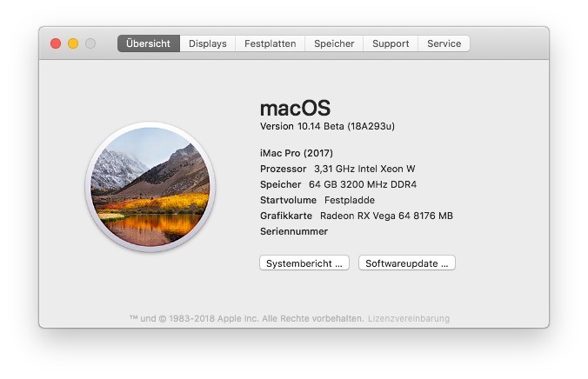Click the Apple Inc. copyright notice
This screenshot has width=588, height=379.
tap(246, 319)
